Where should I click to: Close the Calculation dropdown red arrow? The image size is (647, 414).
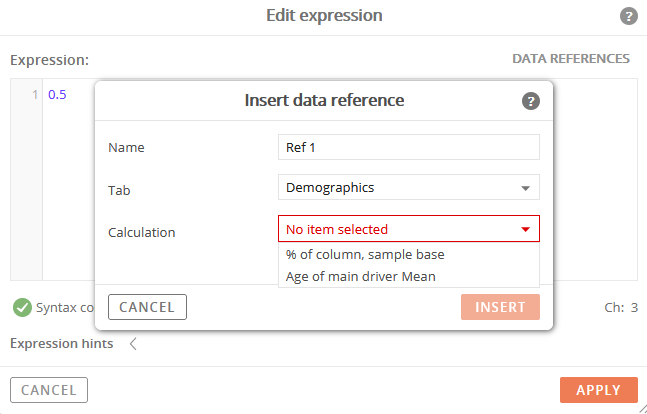525,229
